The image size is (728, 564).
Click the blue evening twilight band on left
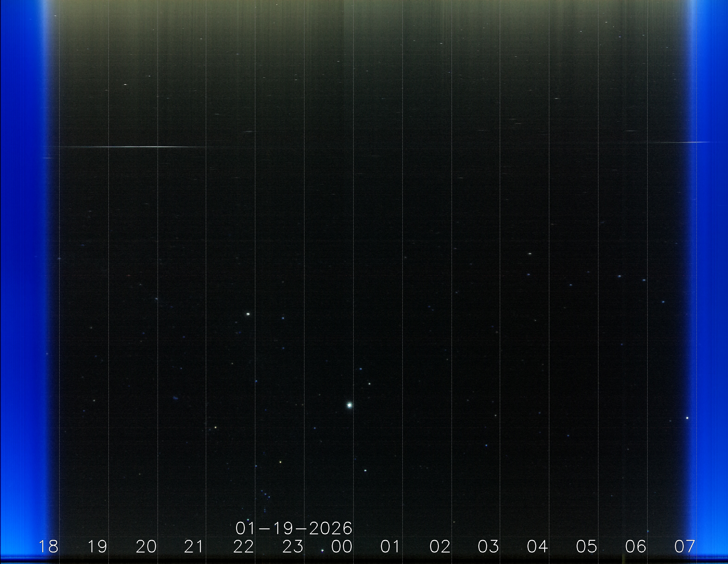pyautogui.click(x=22, y=267)
